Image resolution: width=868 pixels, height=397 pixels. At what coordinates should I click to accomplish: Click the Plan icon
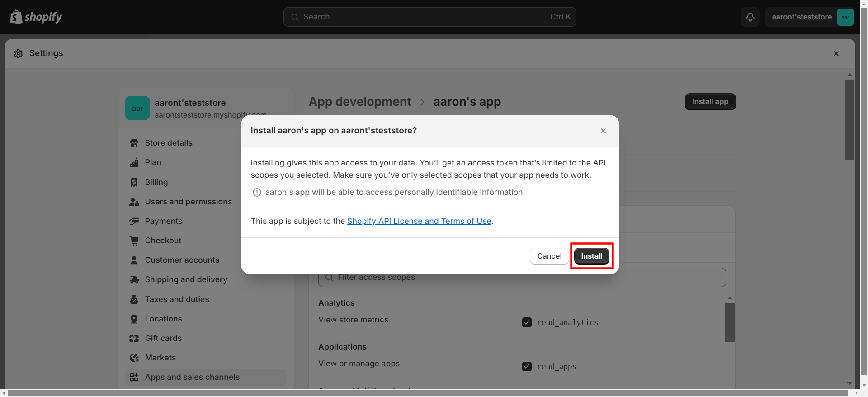pos(134,162)
